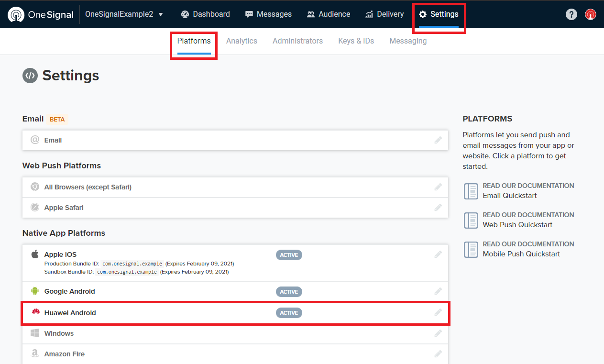This screenshot has width=604, height=364.
Task: Click the OneSignal logo icon
Action: (x=16, y=14)
